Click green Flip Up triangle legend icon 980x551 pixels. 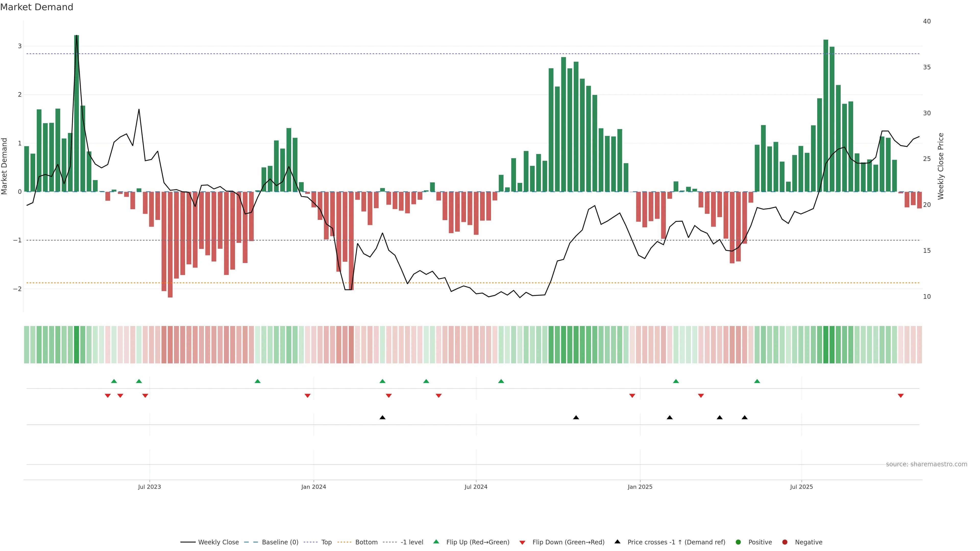pos(436,542)
